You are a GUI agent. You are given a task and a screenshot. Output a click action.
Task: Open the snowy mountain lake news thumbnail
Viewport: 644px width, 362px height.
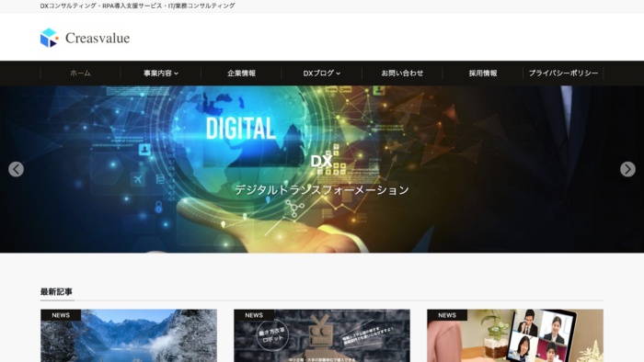click(129, 335)
